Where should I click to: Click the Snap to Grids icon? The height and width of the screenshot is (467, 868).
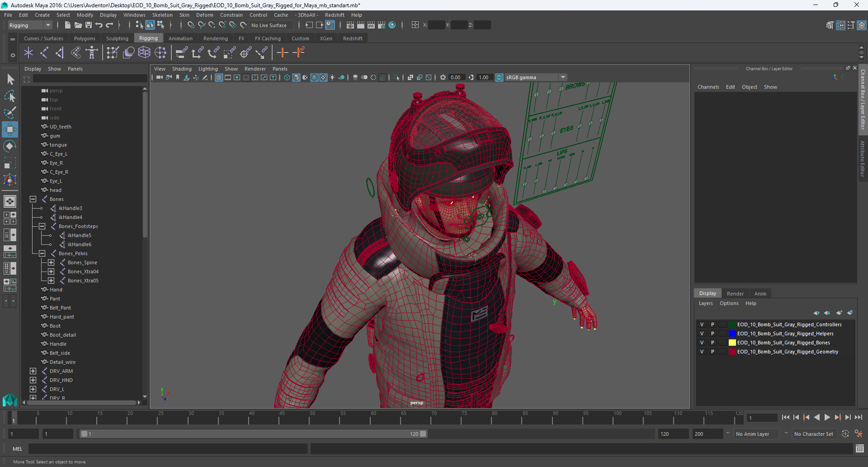(x=191, y=25)
